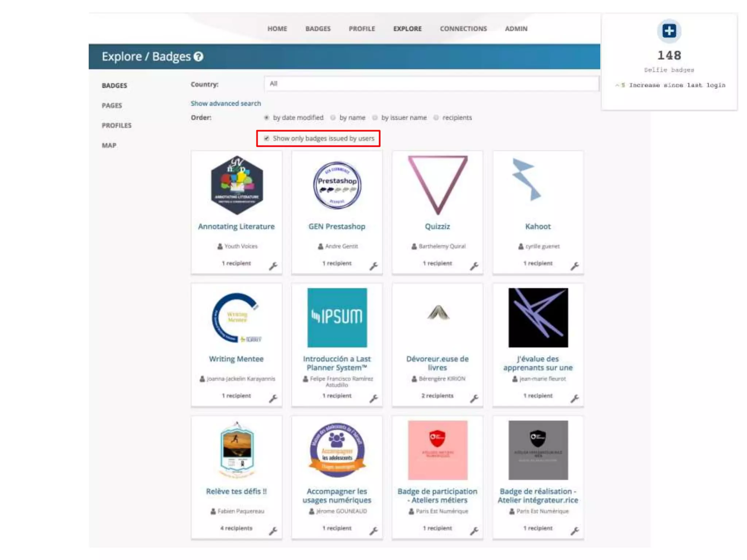Click the help icon beside Explore / Badges
Screen dimensions: 747x560
(x=198, y=57)
